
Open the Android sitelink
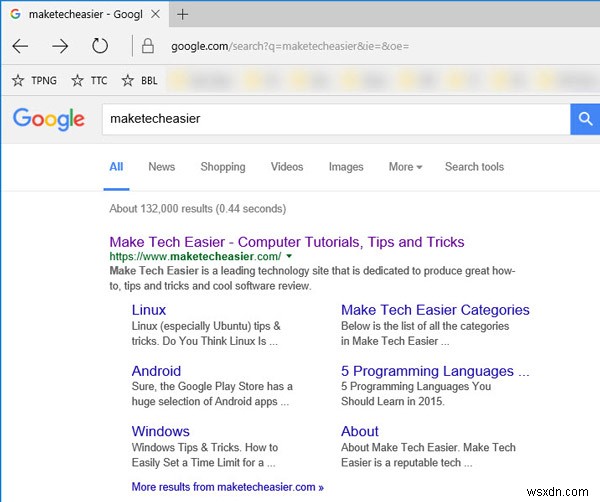(x=156, y=371)
